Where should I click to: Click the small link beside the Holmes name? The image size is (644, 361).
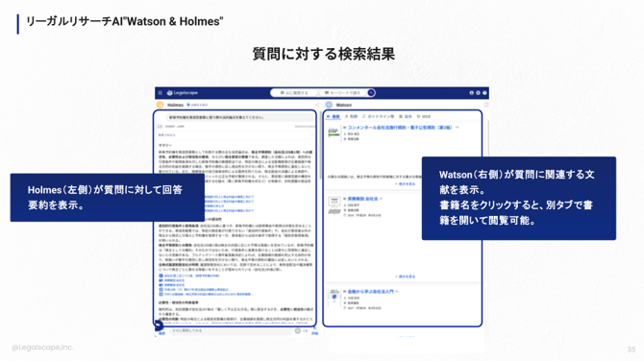pyautogui.click(x=198, y=105)
